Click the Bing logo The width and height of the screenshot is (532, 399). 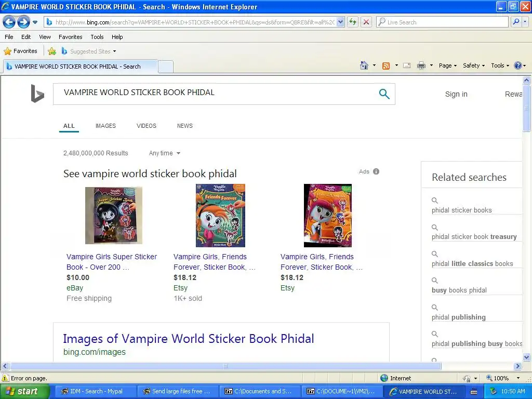tap(37, 94)
